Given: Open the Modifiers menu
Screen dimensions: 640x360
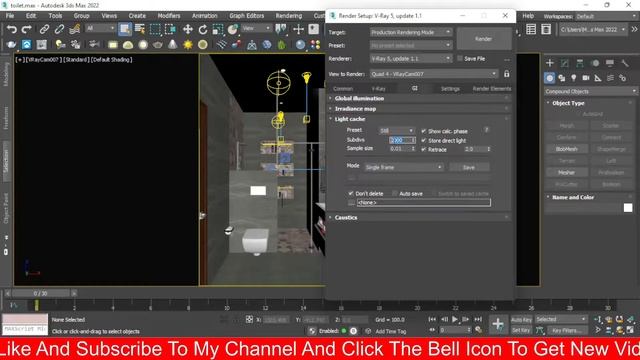Looking at the screenshot, I should [169, 16].
